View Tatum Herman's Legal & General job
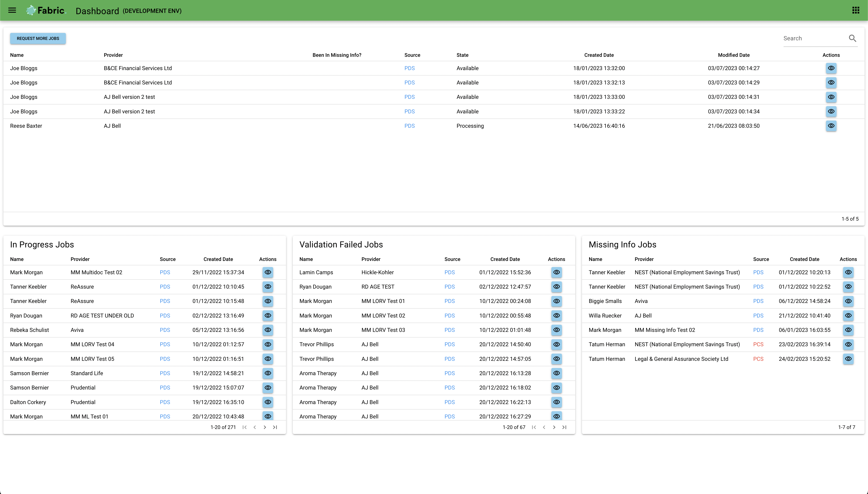Image resolution: width=868 pixels, height=494 pixels. coord(848,359)
